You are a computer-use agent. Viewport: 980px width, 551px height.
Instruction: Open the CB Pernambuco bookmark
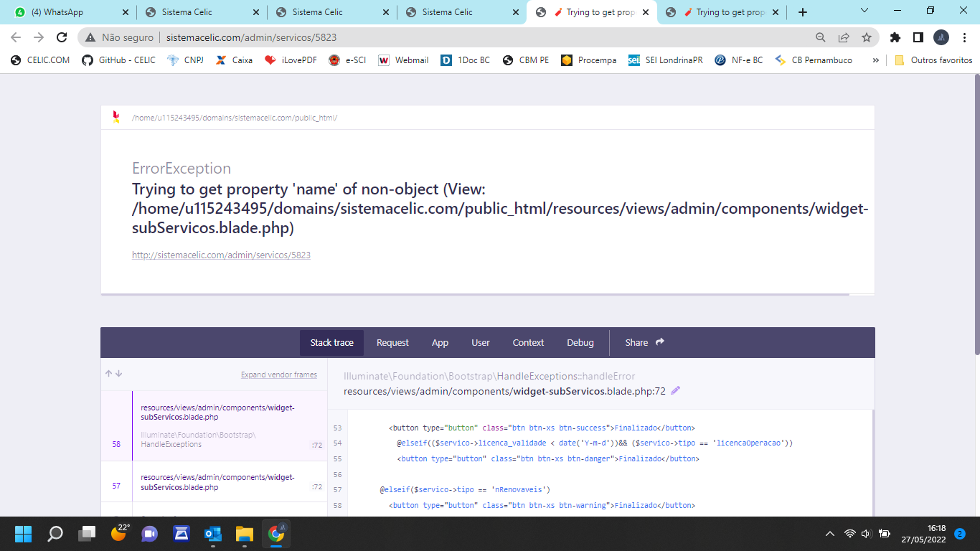click(x=814, y=60)
